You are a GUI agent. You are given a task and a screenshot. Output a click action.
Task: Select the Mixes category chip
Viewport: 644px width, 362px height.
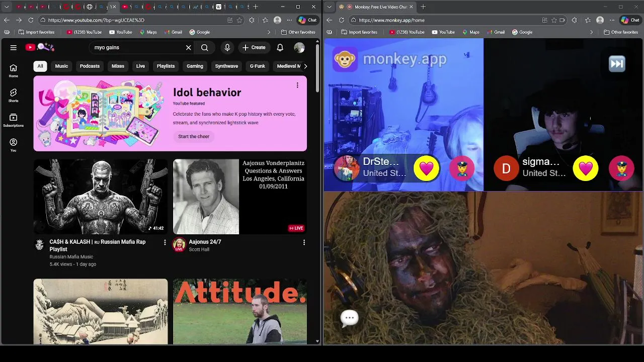coord(118,66)
